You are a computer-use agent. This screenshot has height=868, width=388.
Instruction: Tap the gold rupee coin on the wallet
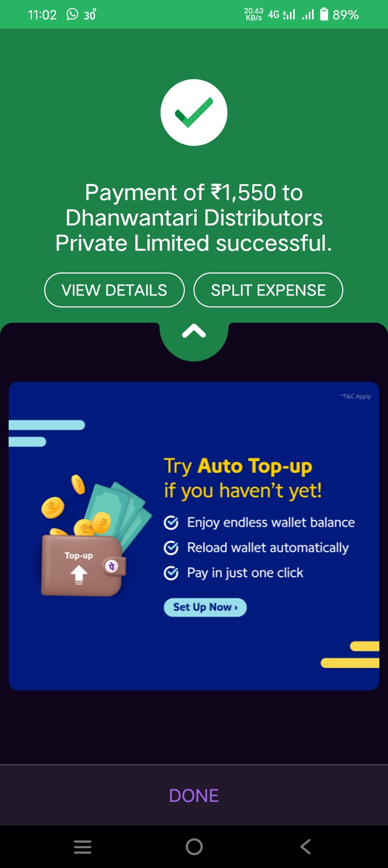(x=101, y=523)
